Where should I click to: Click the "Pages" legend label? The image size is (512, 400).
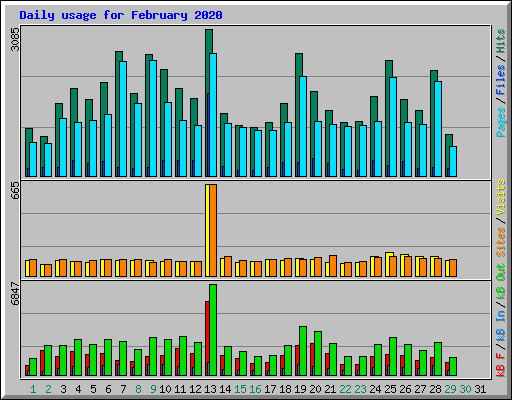click(x=500, y=122)
